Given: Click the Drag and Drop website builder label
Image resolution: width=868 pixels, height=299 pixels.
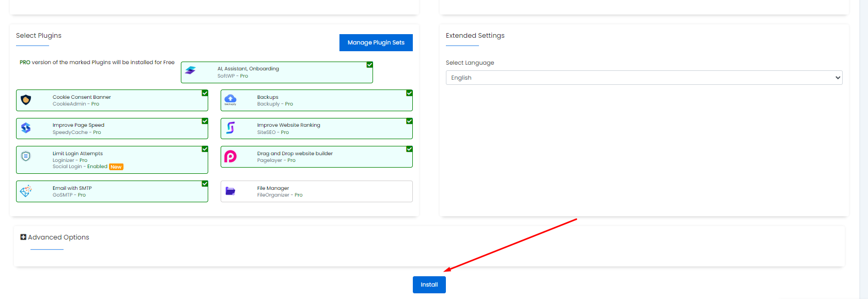Looking at the screenshot, I should [x=295, y=154].
